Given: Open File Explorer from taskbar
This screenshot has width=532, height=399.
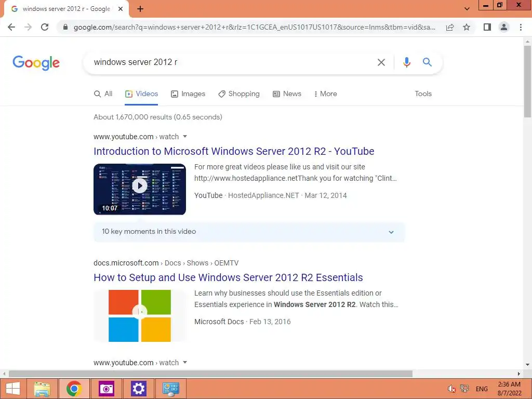Looking at the screenshot, I should coord(43,389).
